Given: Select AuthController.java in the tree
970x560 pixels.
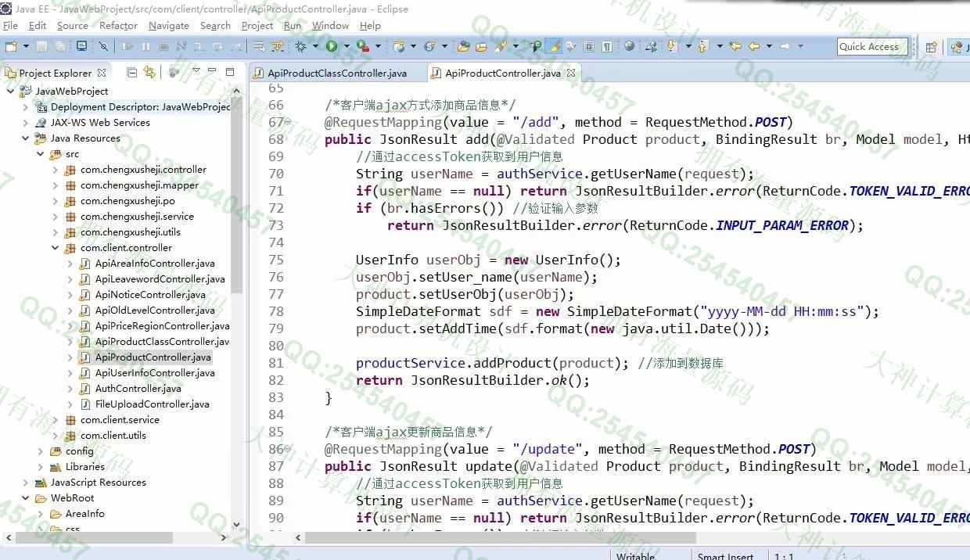Looking at the screenshot, I should click(x=138, y=388).
